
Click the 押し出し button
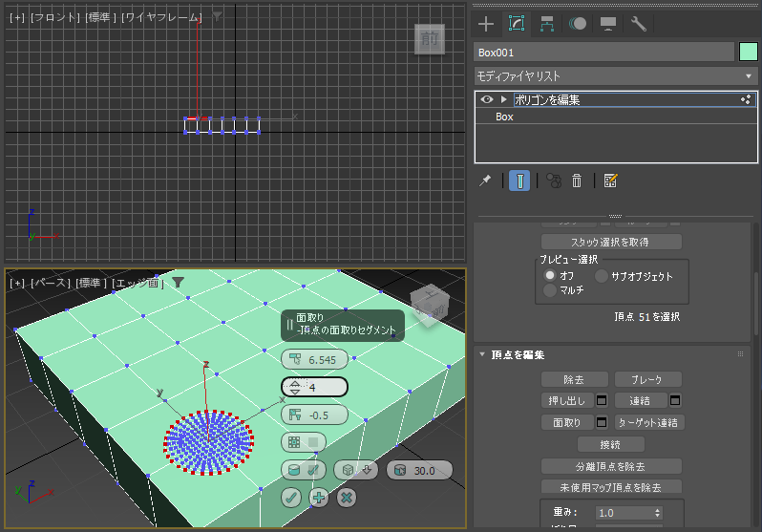click(x=567, y=401)
